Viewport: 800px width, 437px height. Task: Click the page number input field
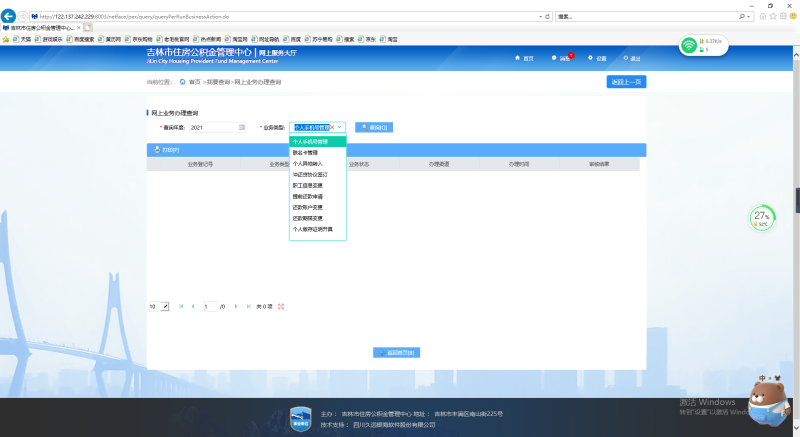(209, 306)
